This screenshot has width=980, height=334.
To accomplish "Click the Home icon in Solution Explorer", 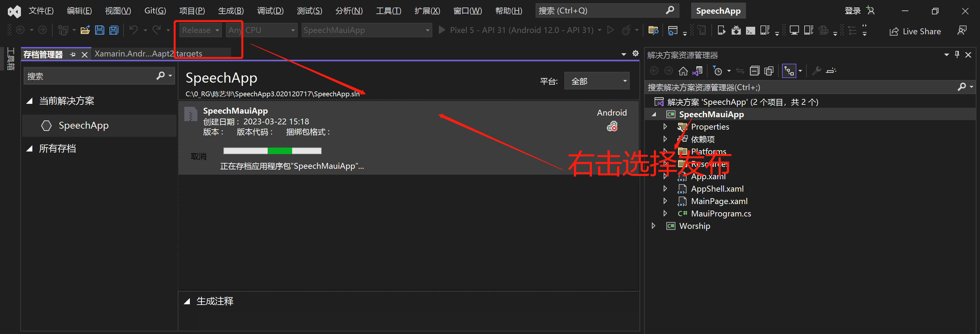I will [x=683, y=71].
